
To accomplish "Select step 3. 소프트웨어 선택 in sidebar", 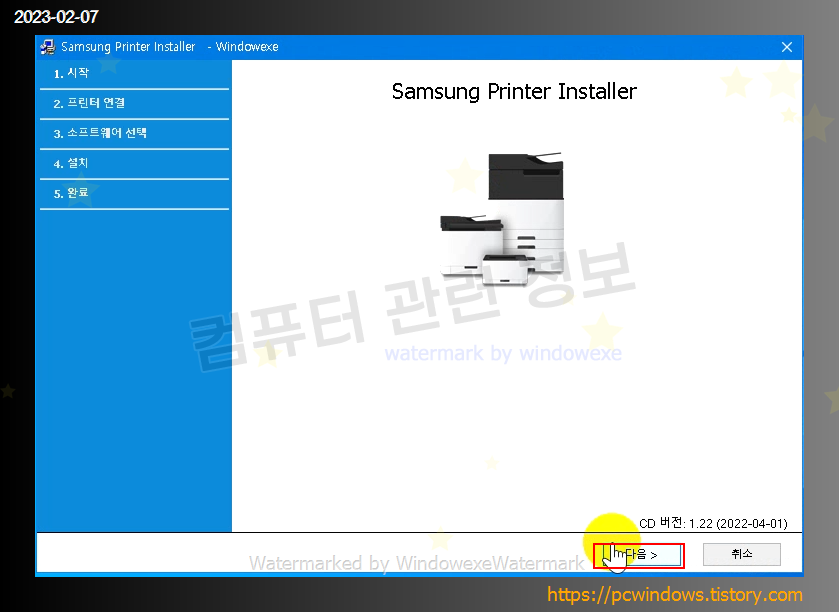I will coord(134,134).
